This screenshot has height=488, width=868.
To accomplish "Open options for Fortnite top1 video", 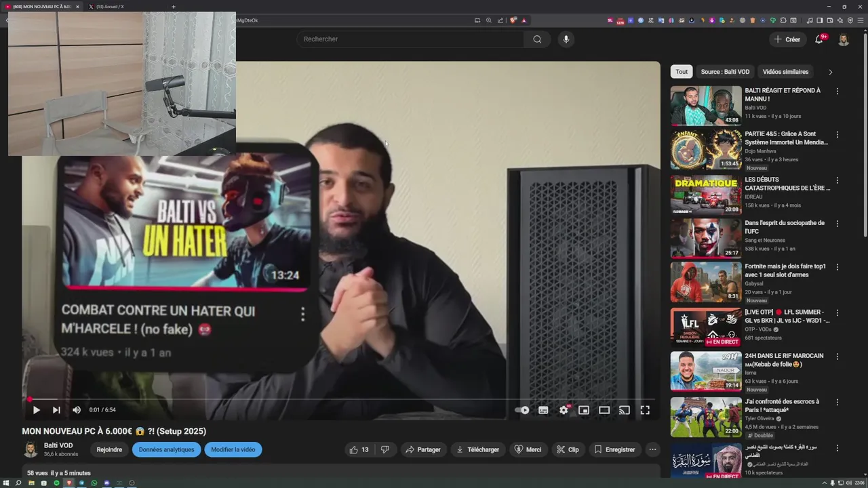I will 837,268.
